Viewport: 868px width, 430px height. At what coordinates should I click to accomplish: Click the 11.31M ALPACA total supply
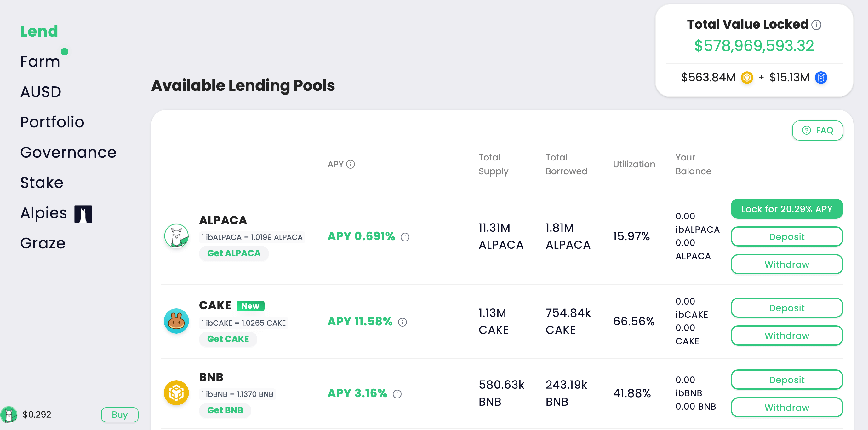[501, 236]
